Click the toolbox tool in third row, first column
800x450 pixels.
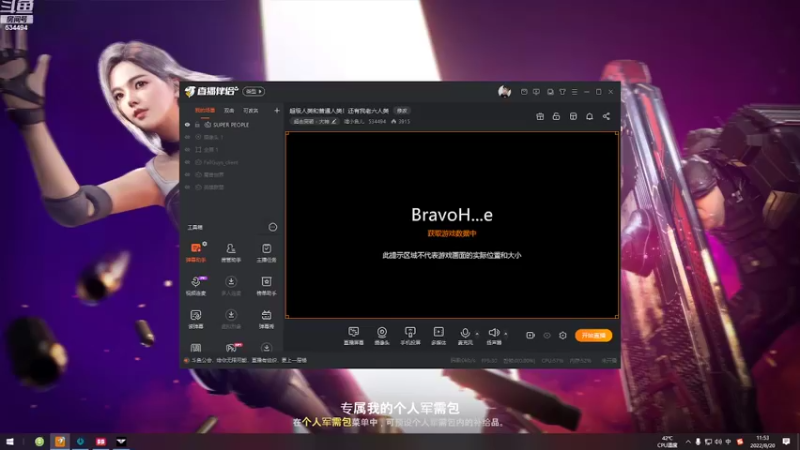pos(196,318)
